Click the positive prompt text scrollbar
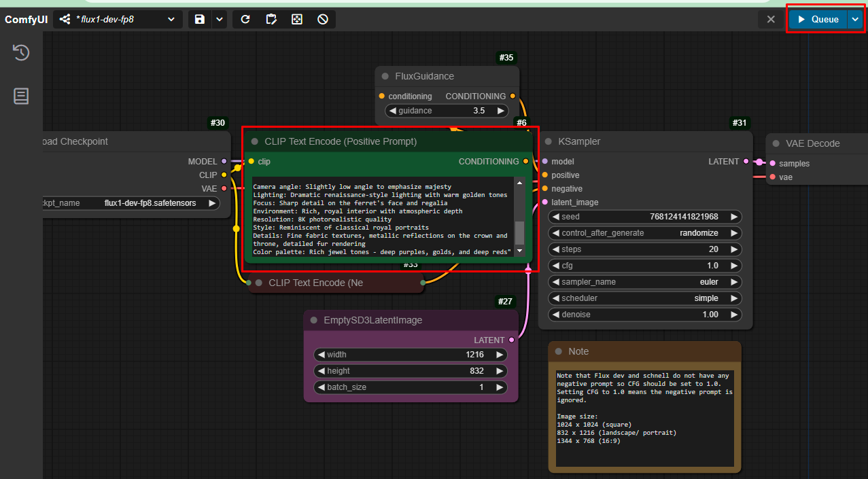This screenshot has width=868, height=479. 519,232
